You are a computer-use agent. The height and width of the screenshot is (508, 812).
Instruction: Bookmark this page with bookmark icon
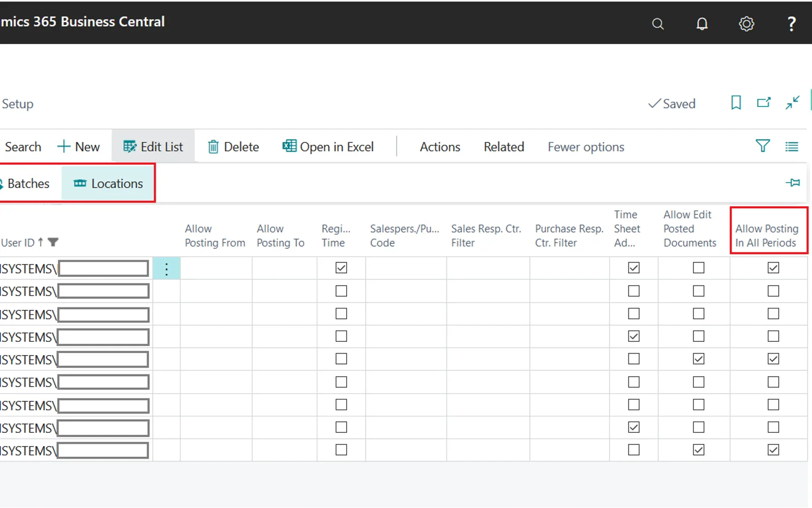[736, 103]
